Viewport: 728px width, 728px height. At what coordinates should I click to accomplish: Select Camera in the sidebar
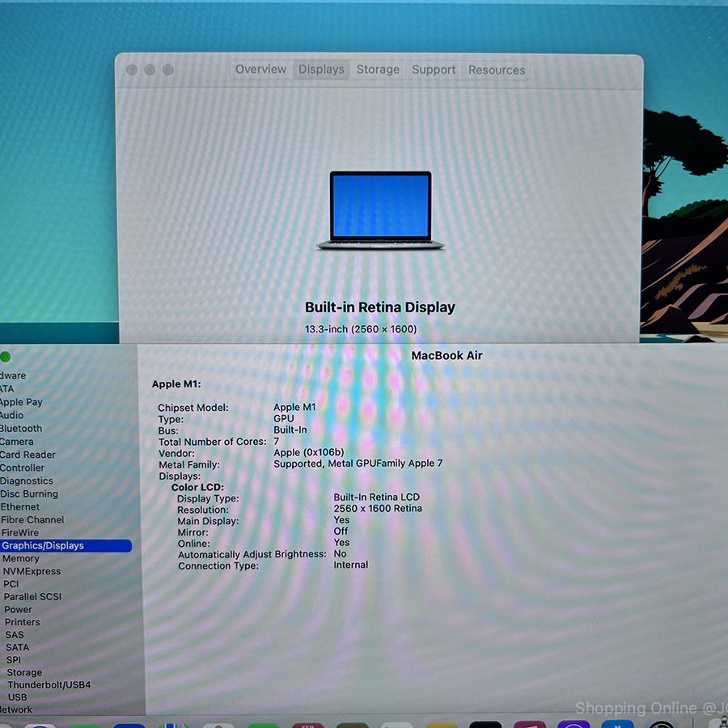(x=17, y=442)
